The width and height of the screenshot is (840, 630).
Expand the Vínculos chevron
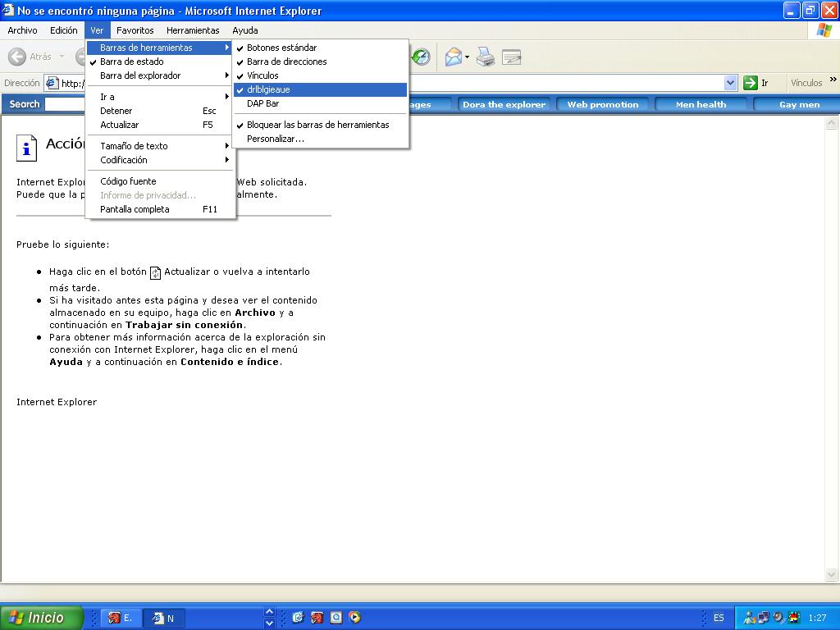(x=833, y=80)
